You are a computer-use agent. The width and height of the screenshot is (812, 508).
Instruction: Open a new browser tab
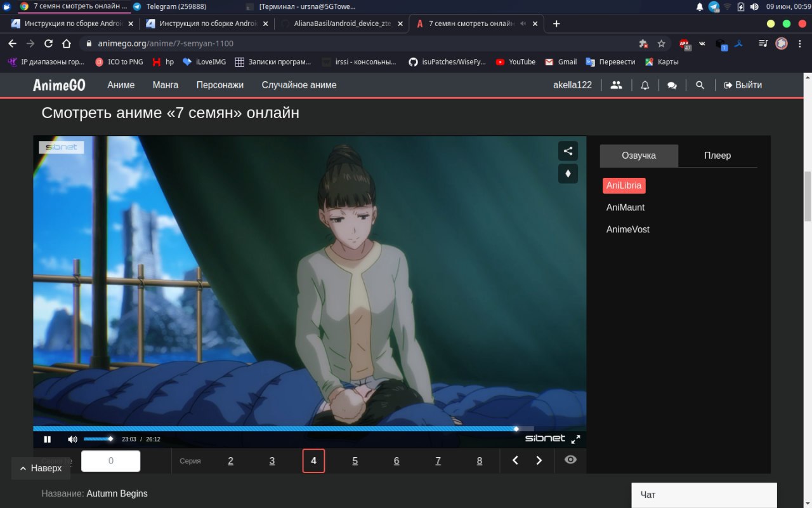tap(556, 23)
